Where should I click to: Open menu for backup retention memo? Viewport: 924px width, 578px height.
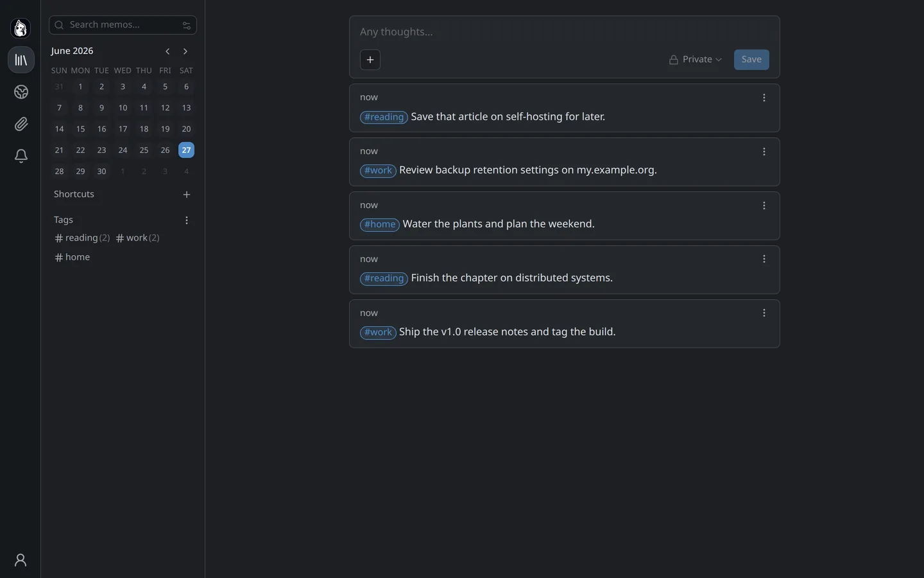(764, 152)
